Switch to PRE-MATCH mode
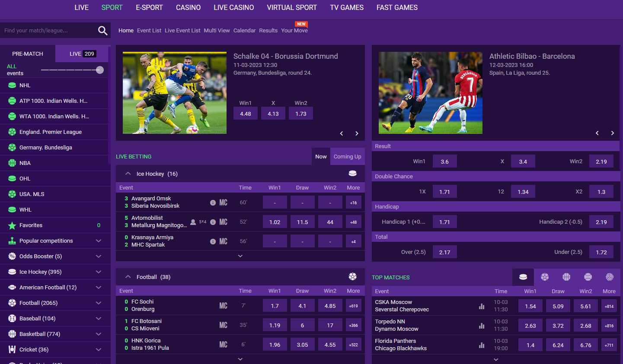The width and height of the screenshot is (623, 364). pyautogui.click(x=28, y=54)
